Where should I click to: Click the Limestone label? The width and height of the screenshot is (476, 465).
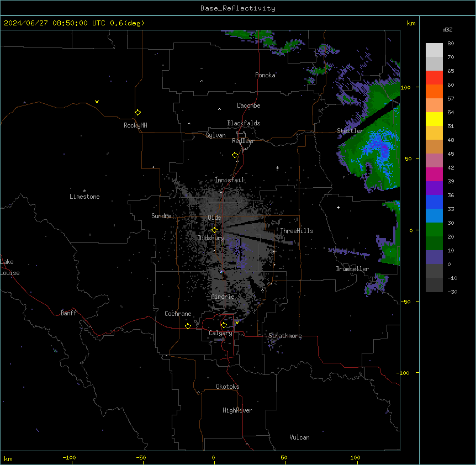(x=84, y=197)
